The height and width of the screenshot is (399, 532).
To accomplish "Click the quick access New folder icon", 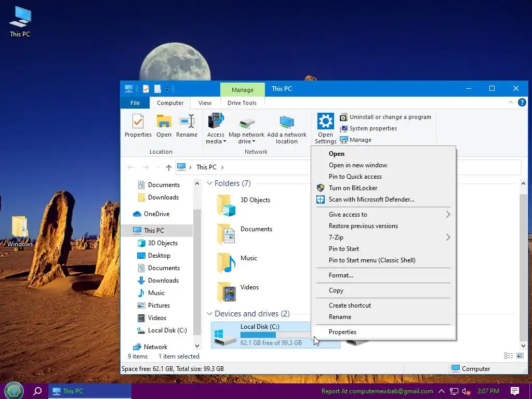I will point(157,89).
